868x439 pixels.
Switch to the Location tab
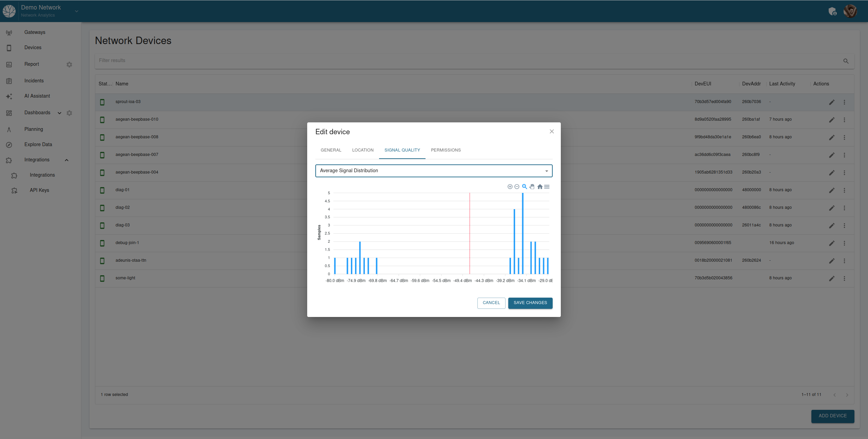(362, 150)
